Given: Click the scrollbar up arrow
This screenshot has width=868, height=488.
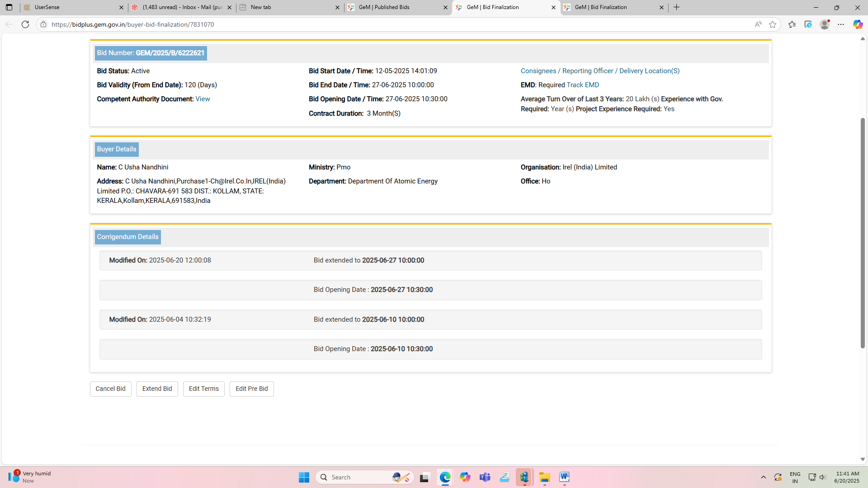Looking at the screenshot, I should 863,39.
